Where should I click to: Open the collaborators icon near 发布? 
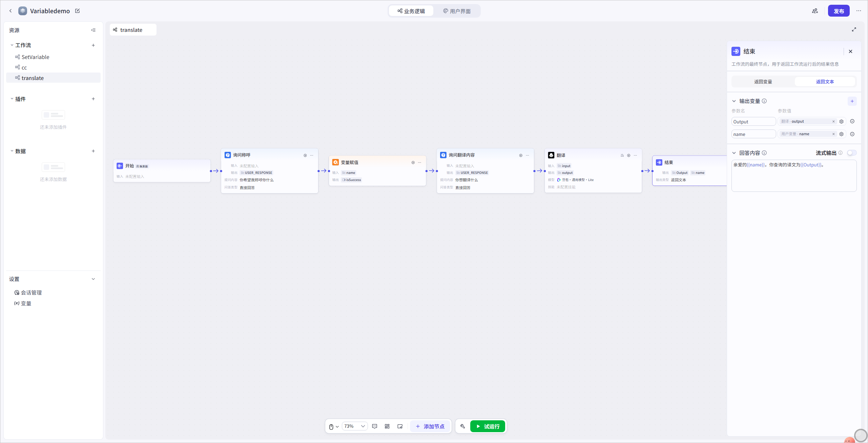coord(815,11)
